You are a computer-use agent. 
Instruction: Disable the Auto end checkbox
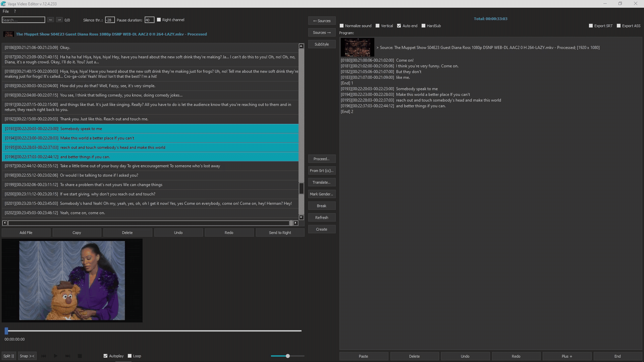399,25
